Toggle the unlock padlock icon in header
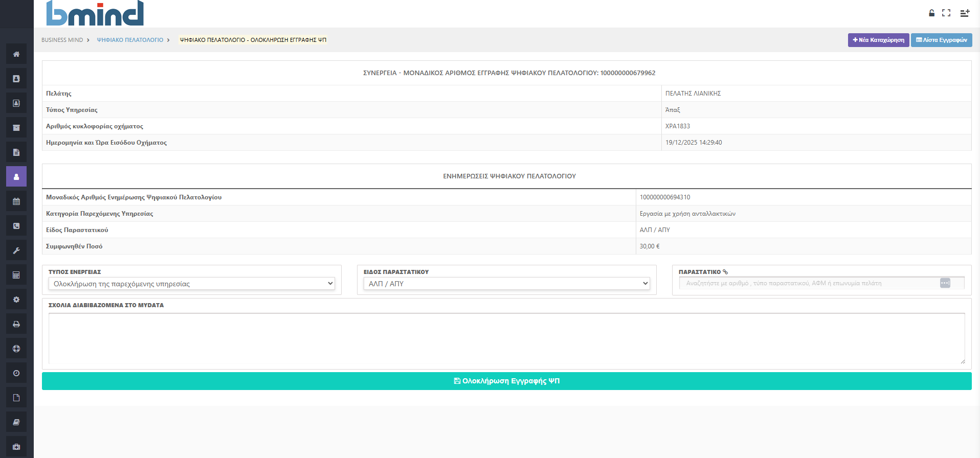The width and height of the screenshot is (980, 458). tap(931, 13)
